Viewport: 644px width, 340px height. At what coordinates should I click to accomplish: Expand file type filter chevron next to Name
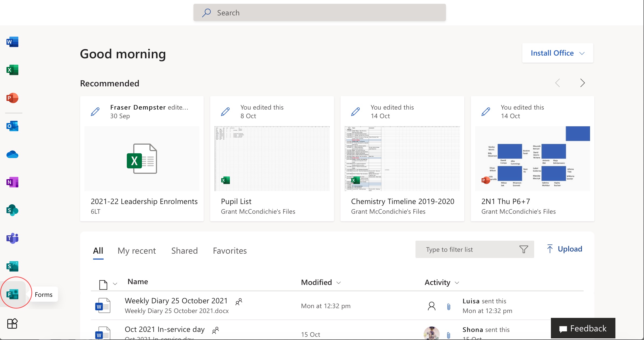(x=115, y=284)
